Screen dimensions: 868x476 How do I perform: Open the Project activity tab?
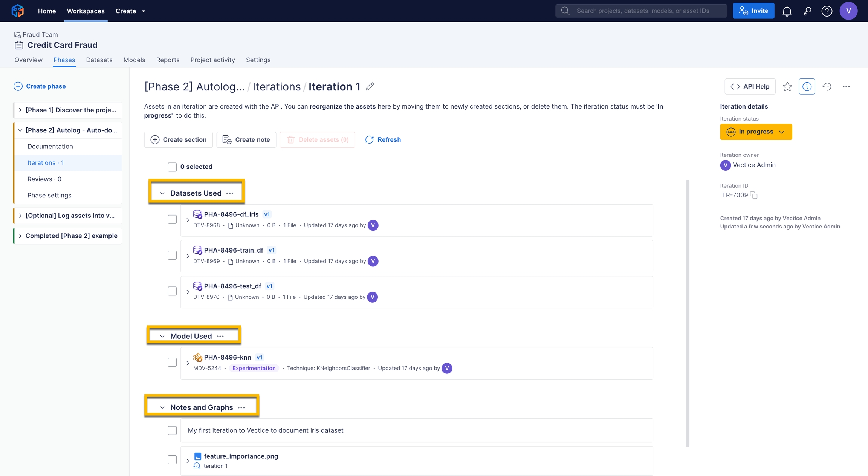(x=212, y=60)
